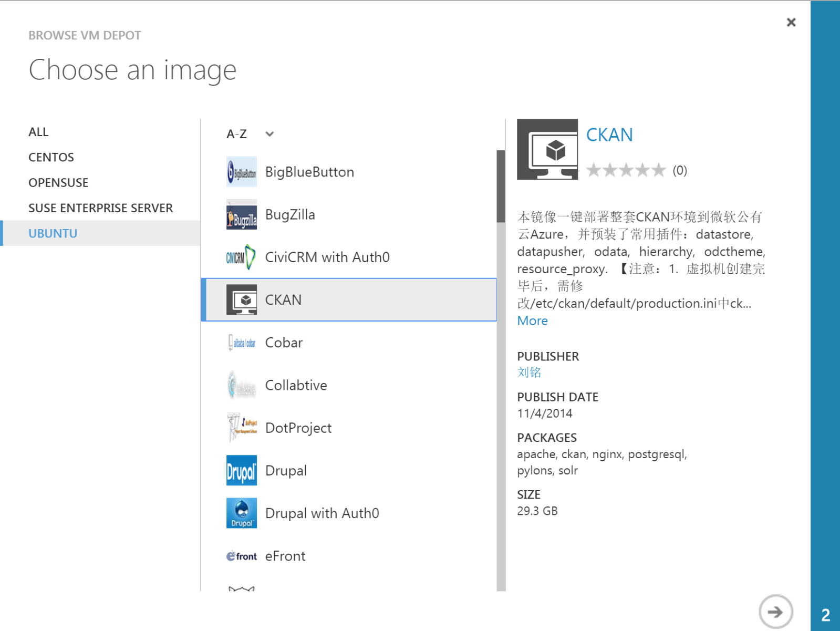Go to next step with arrow button
The image size is (840, 631).
point(775,612)
